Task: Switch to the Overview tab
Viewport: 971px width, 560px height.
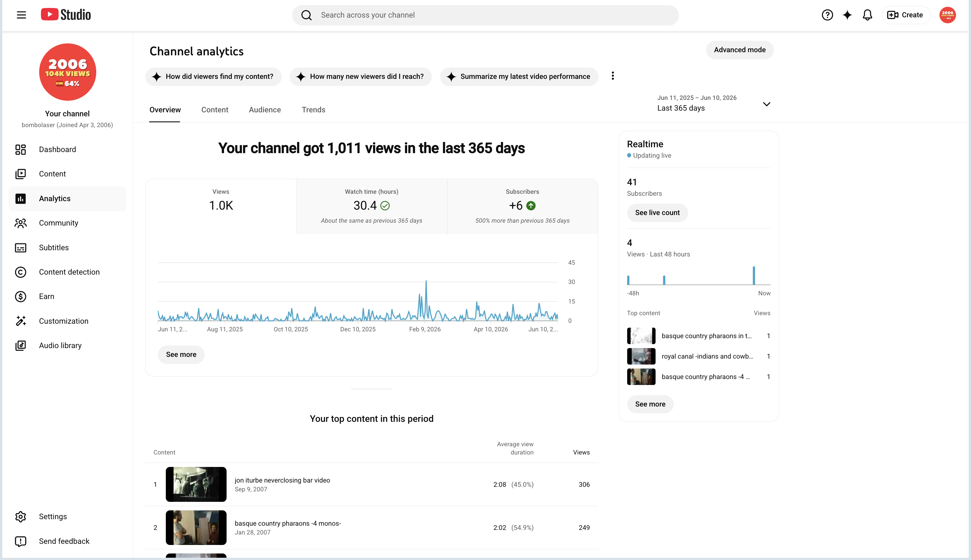Action: click(x=165, y=110)
